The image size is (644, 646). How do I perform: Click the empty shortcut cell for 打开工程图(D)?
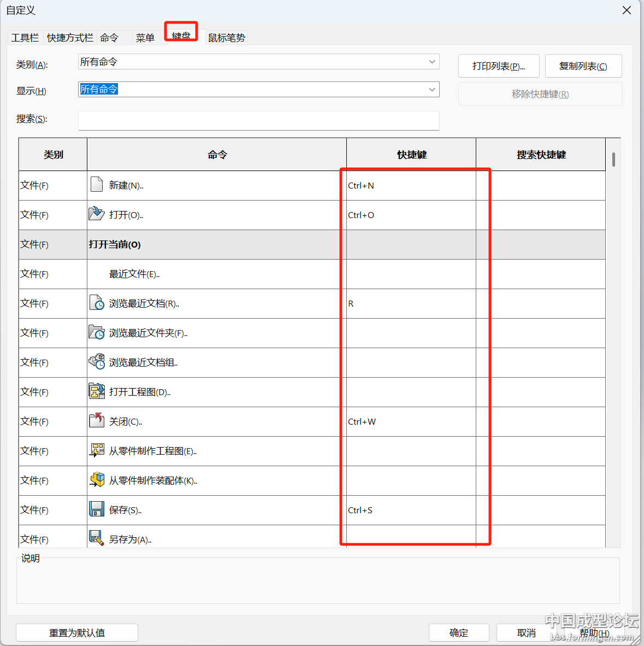click(x=411, y=392)
